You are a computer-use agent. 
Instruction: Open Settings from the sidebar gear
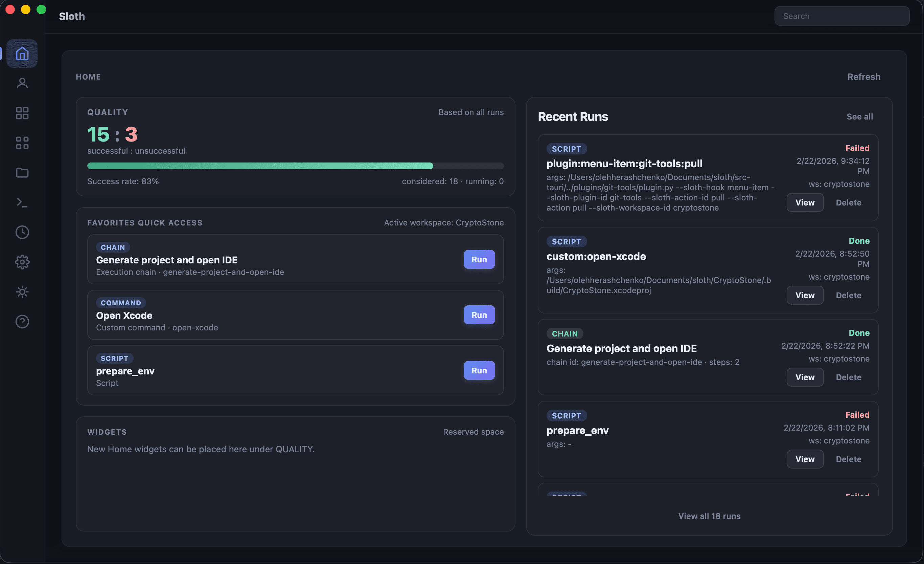tap(22, 262)
